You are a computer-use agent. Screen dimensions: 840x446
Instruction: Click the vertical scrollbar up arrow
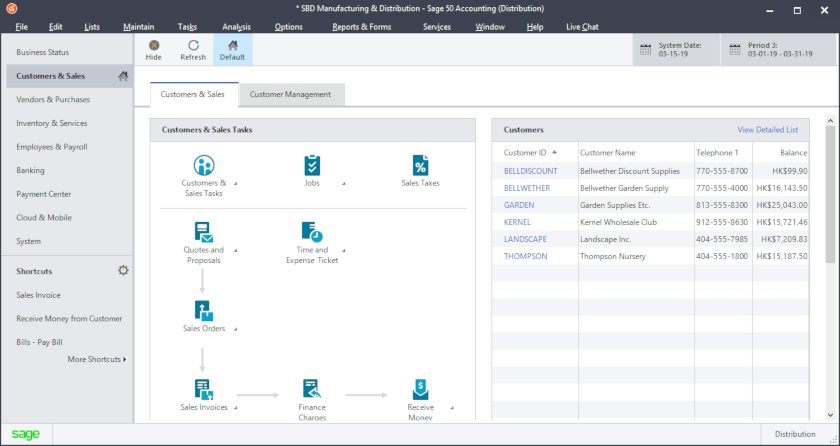point(830,120)
